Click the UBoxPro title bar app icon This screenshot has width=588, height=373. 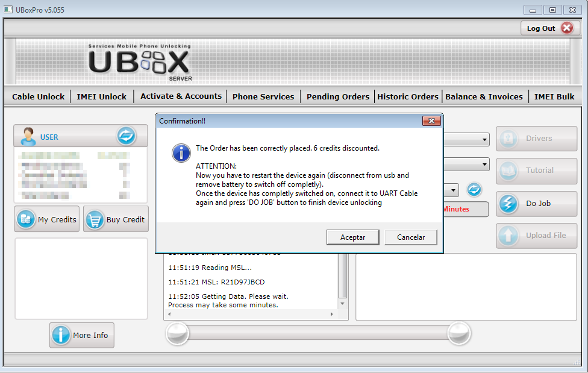(8, 10)
